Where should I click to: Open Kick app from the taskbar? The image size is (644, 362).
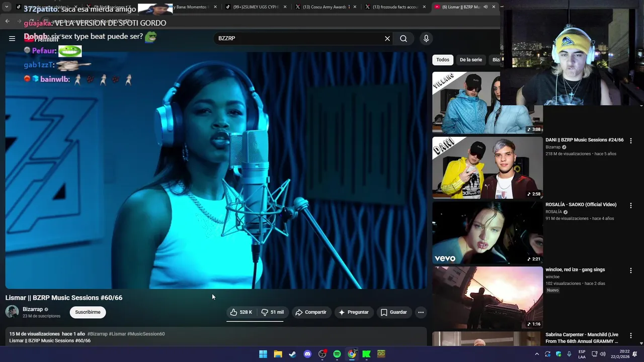click(x=366, y=354)
